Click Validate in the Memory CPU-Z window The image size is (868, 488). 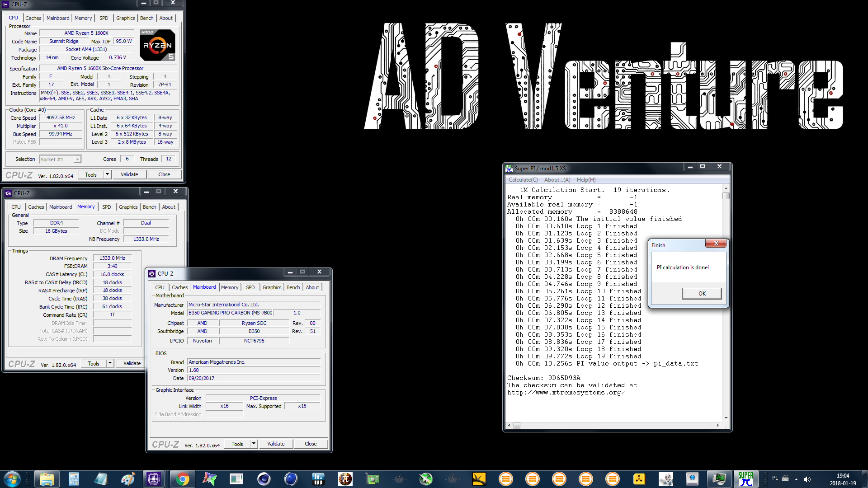tap(132, 363)
